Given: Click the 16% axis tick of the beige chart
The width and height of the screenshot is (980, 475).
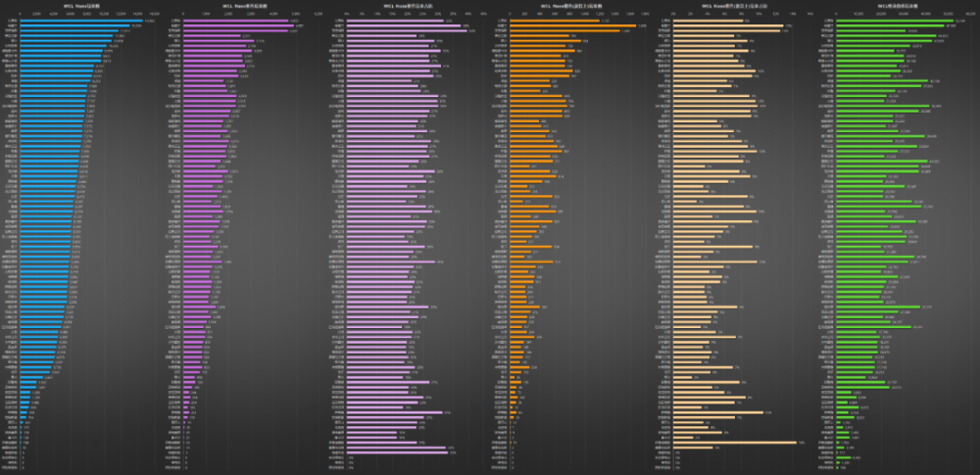Looking at the screenshot, I should [x=810, y=13].
